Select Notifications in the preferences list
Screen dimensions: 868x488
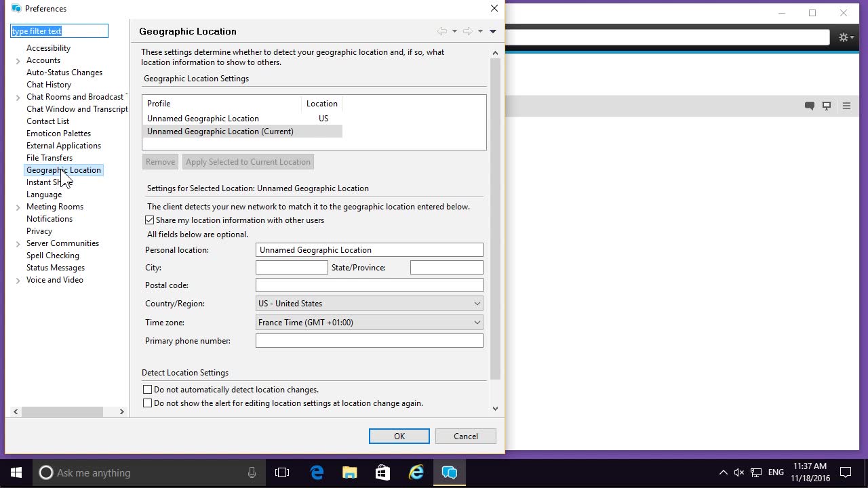coord(50,219)
